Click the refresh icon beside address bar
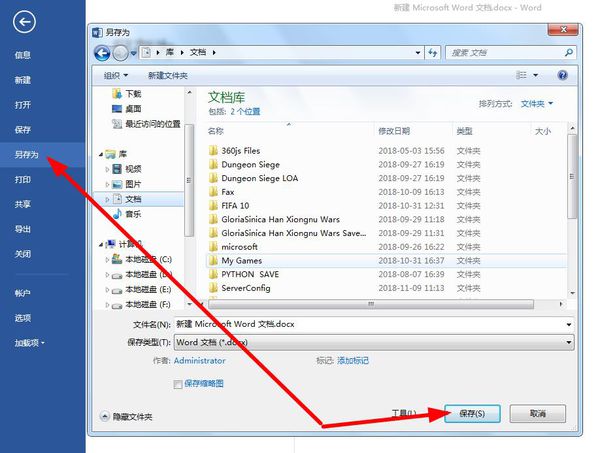Viewport: 600px width, 453px height. [433, 52]
